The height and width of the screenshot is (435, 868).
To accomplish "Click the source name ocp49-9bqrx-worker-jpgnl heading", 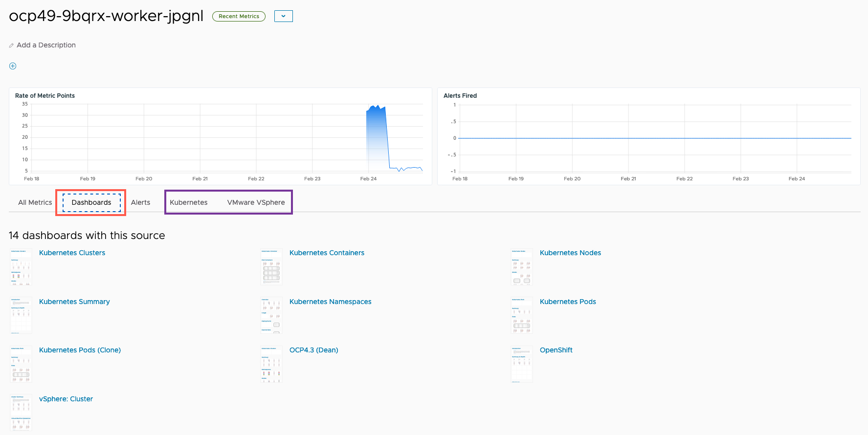I will pos(106,16).
